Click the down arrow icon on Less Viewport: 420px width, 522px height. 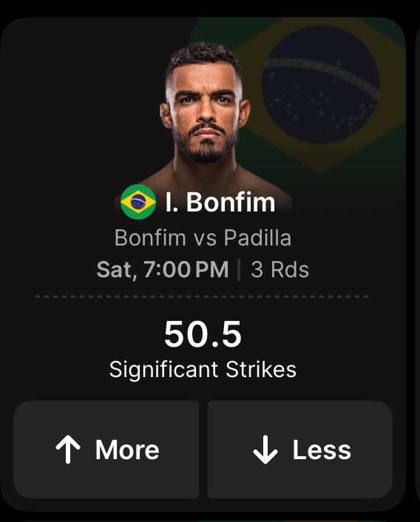click(x=265, y=450)
